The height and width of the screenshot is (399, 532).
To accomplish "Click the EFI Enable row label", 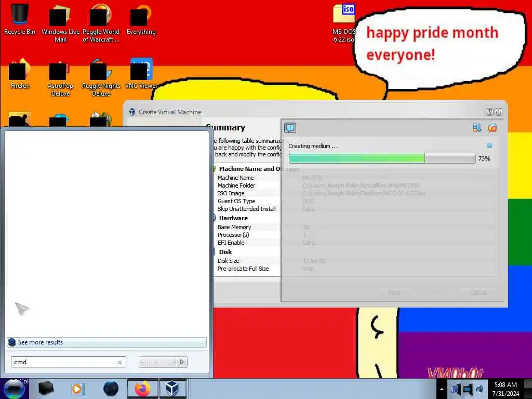I will pos(231,243).
